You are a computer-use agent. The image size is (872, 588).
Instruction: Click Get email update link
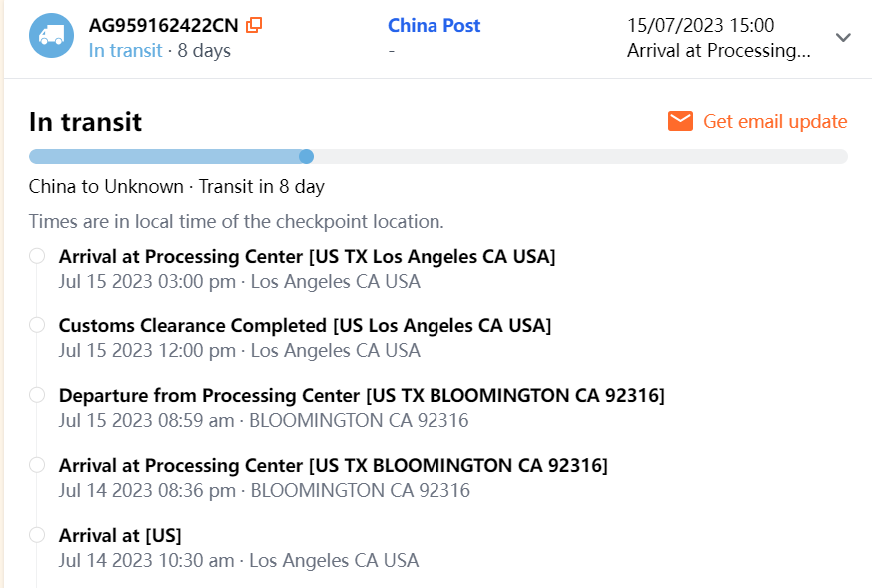tap(775, 122)
